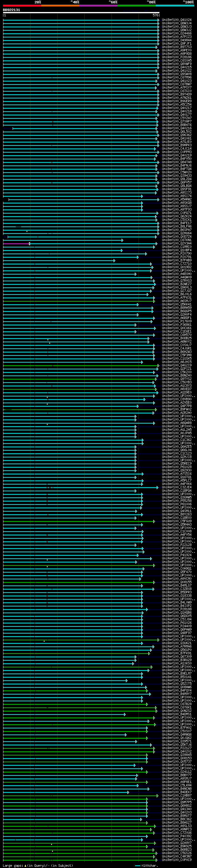Select hit label UniRef100_P20790
This screenshot has width=197, height=868.
[x=177, y=253]
